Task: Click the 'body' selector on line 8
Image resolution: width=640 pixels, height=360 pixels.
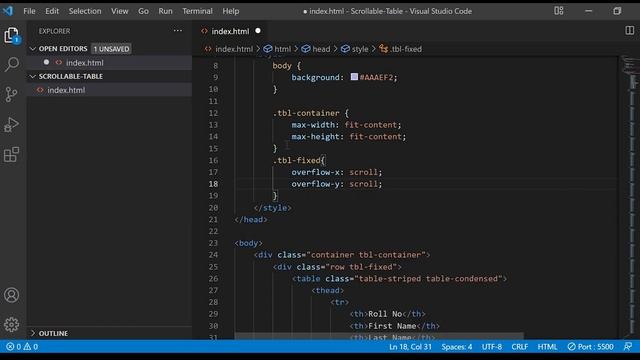Action: [282, 66]
